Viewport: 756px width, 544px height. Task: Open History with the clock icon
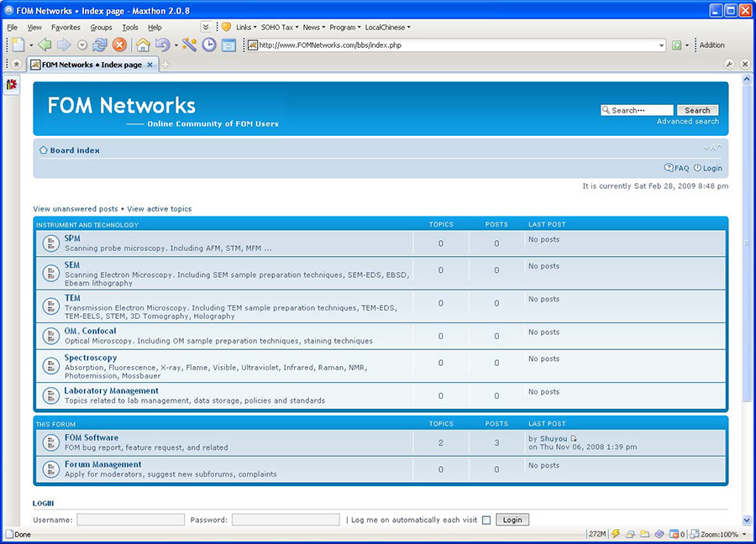(209, 44)
